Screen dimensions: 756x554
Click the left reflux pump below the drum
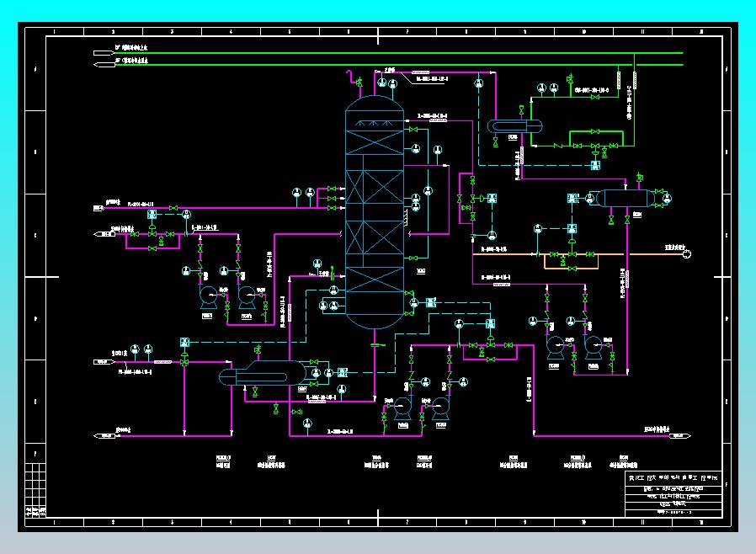[x=555, y=348]
